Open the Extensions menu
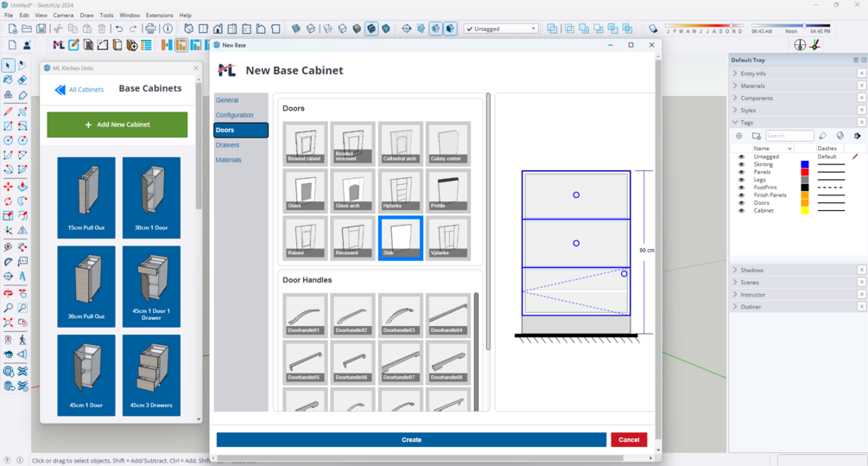This screenshot has width=868, height=466. coord(159,15)
